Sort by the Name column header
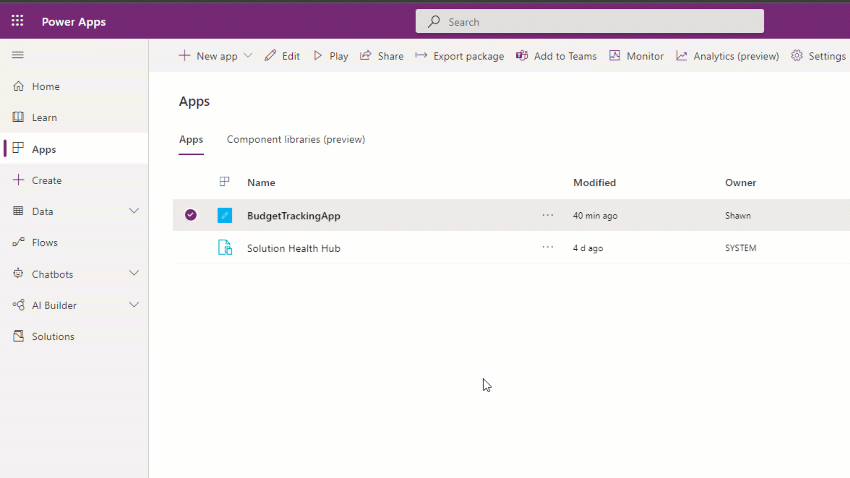 click(x=261, y=183)
